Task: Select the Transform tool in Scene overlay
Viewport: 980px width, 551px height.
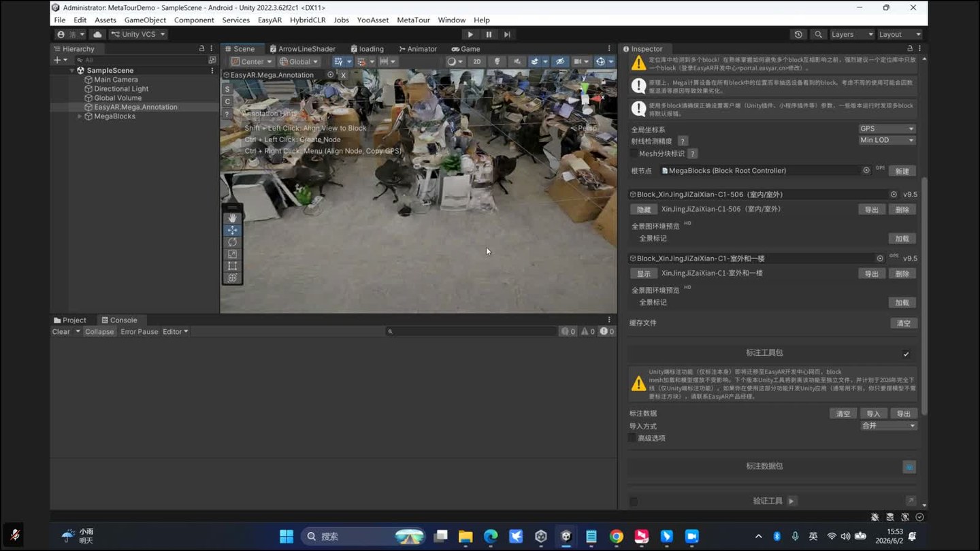Action: click(x=232, y=278)
